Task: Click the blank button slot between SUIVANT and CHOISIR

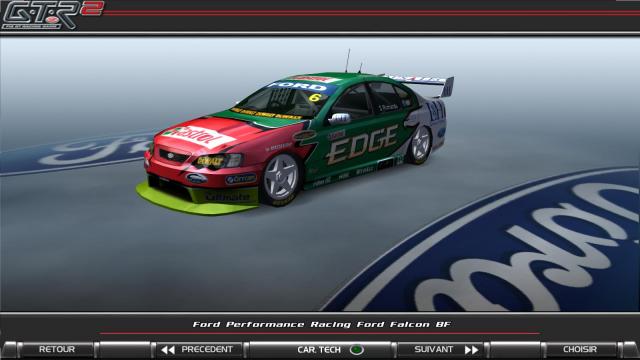Action: pyautogui.click(x=516, y=350)
